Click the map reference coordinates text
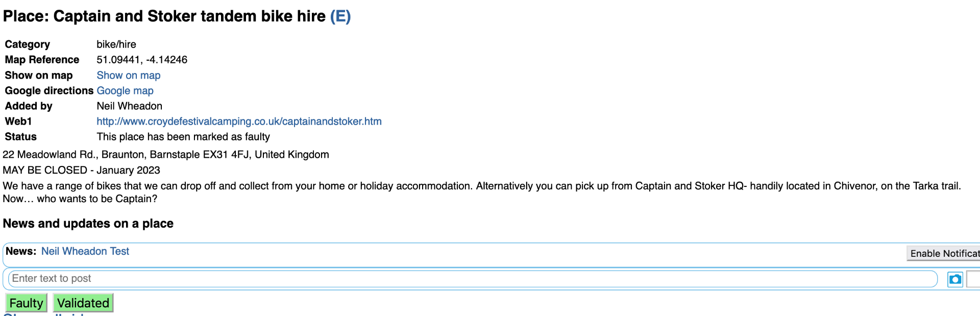Screen dimensions: 980x316 tap(142, 60)
